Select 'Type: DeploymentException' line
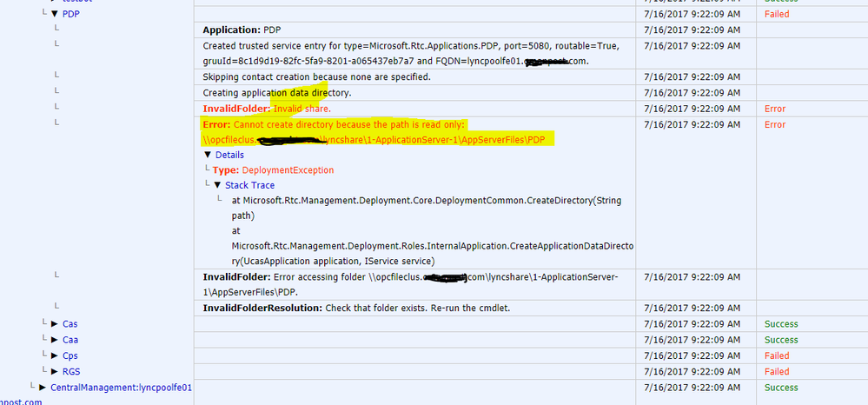 coord(273,170)
